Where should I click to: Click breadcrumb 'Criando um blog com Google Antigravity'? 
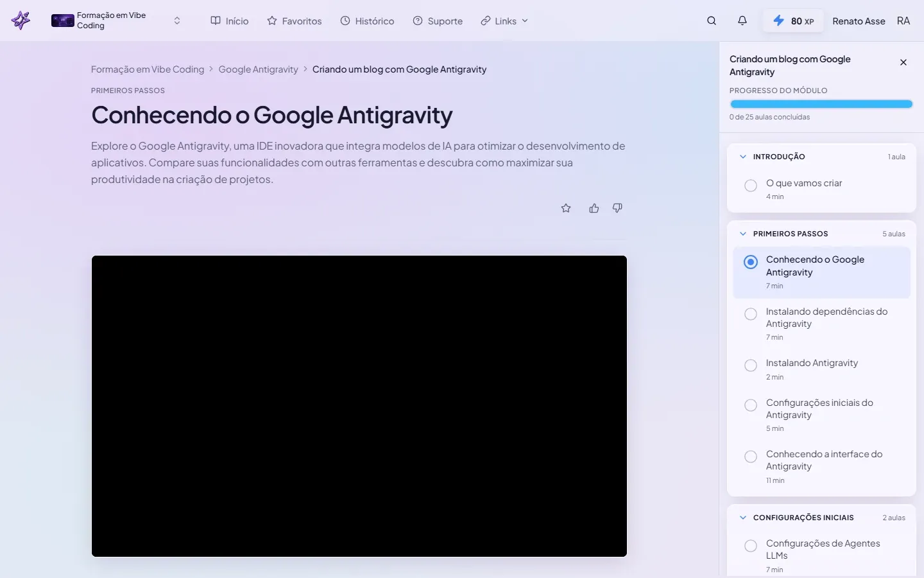coord(399,69)
